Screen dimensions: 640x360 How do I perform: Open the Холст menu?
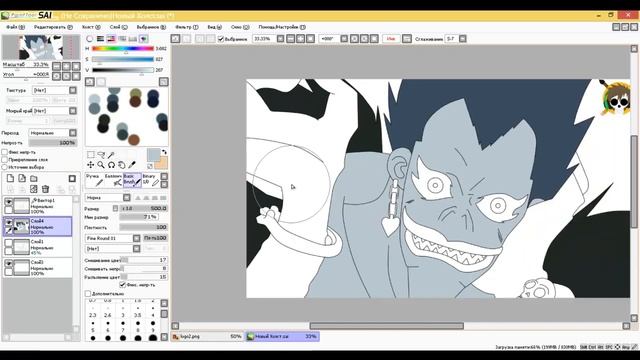click(91, 27)
